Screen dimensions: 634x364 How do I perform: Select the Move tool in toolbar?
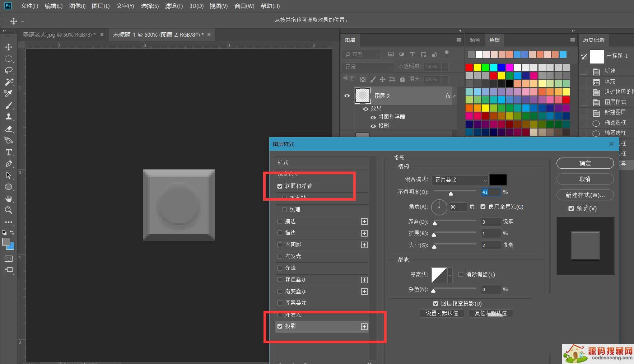point(9,47)
